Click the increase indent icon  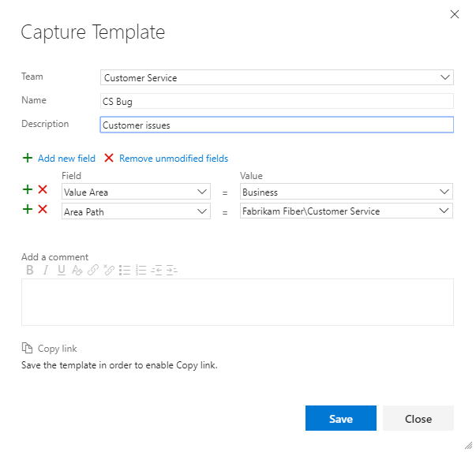coord(172,270)
